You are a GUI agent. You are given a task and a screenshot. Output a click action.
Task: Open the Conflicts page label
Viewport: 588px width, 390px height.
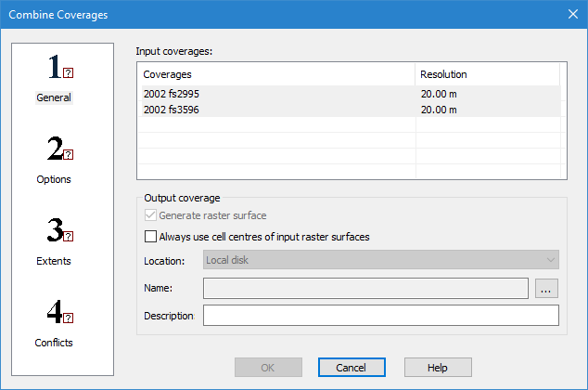(x=54, y=343)
